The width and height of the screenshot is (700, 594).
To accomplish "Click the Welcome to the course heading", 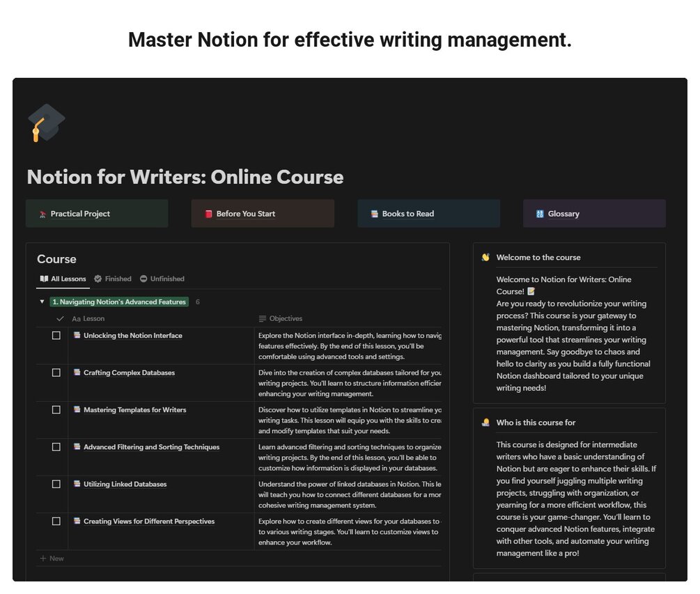I will (538, 257).
